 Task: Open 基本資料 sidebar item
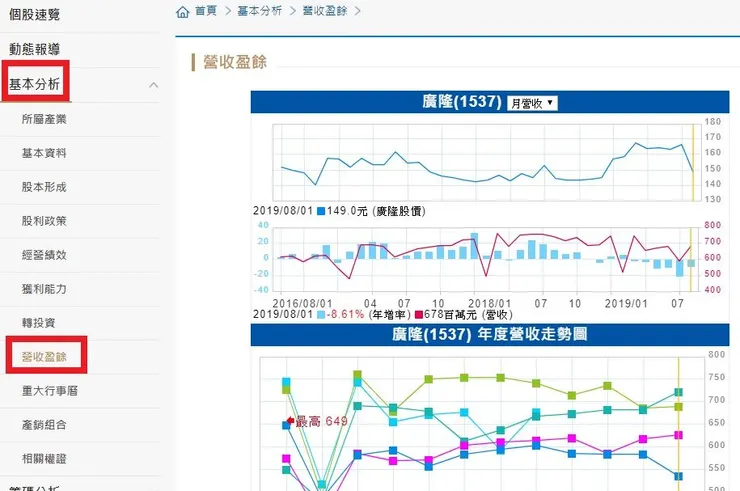[x=44, y=153]
